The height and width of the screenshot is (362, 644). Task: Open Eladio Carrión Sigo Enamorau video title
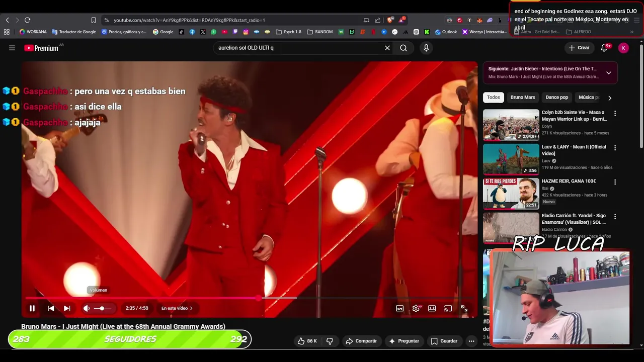coord(574,219)
